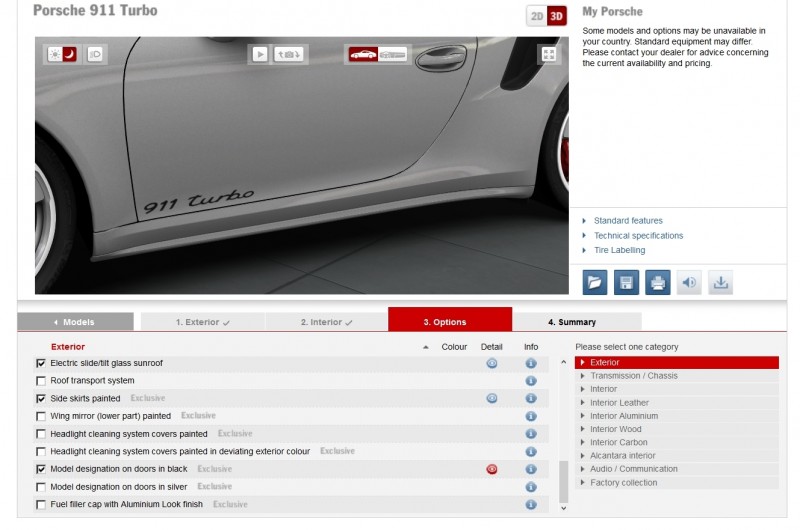Screen dimensions: 800x530
Task: Show info for Fuel filler cap Aluminium Look
Action: pos(531,504)
